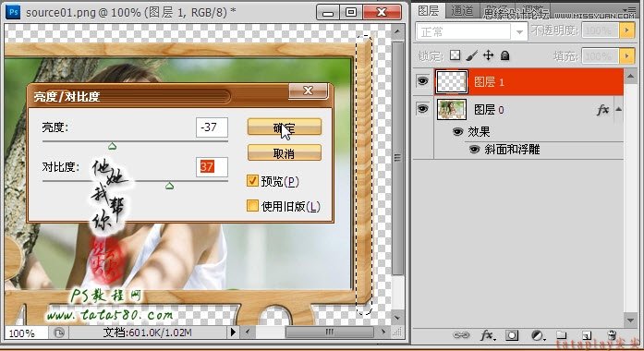Click the 亮度 value field showing -37
Viewport: 644px width, 351px height.
coord(212,127)
